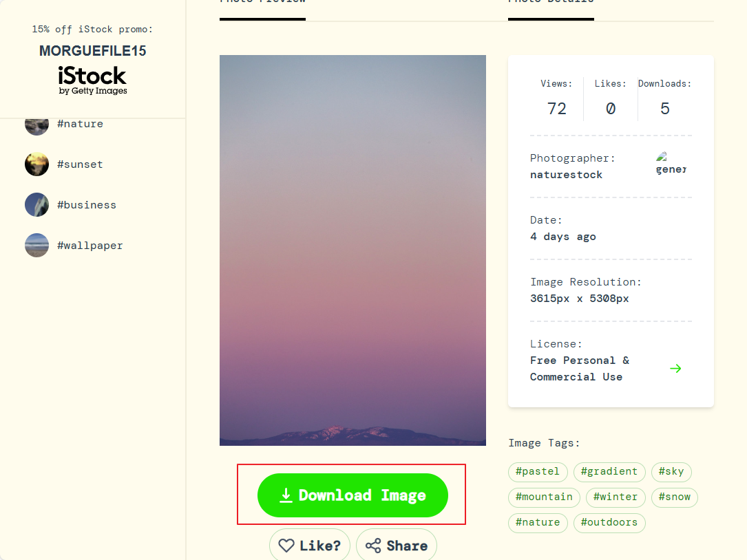This screenshot has width=747, height=560.
Task: Open the #business sidebar link
Action: (87, 205)
